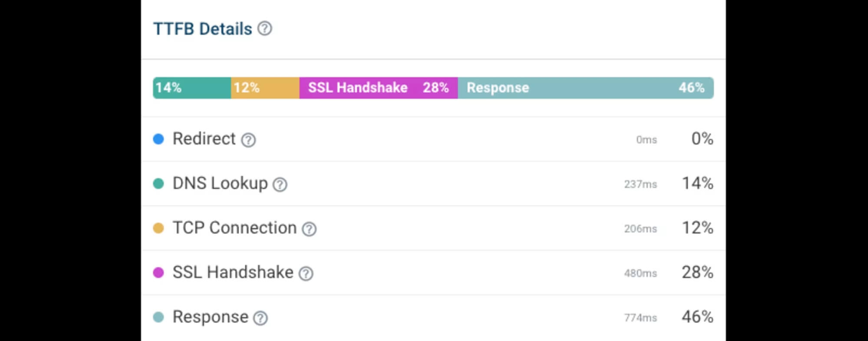Click the light teal Response legend dot
Image resolution: width=868 pixels, height=341 pixels.
158,317
